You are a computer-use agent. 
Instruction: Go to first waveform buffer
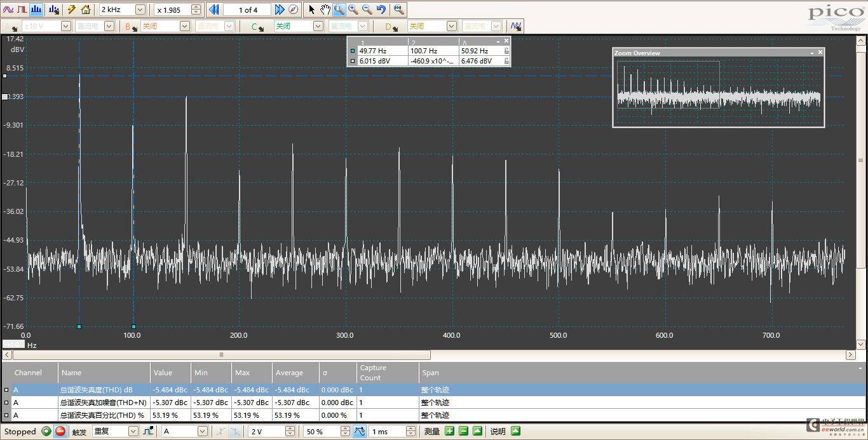(214, 10)
